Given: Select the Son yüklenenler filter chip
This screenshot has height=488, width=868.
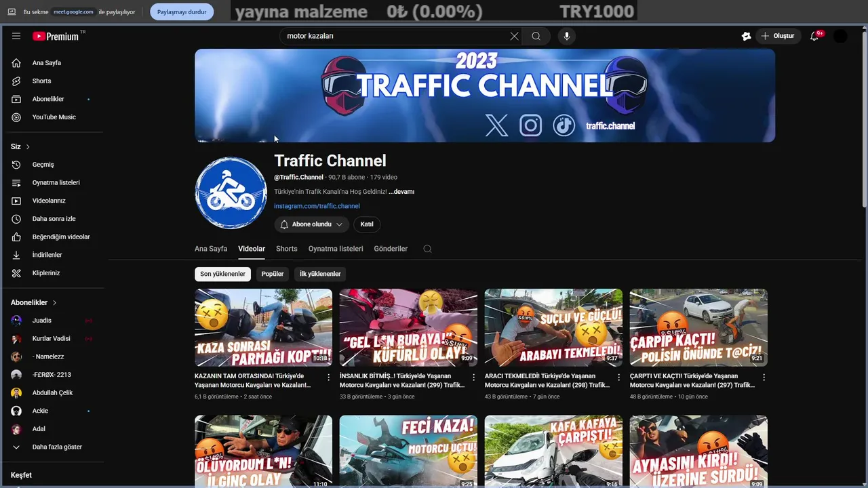Looking at the screenshot, I should pos(222,274).
